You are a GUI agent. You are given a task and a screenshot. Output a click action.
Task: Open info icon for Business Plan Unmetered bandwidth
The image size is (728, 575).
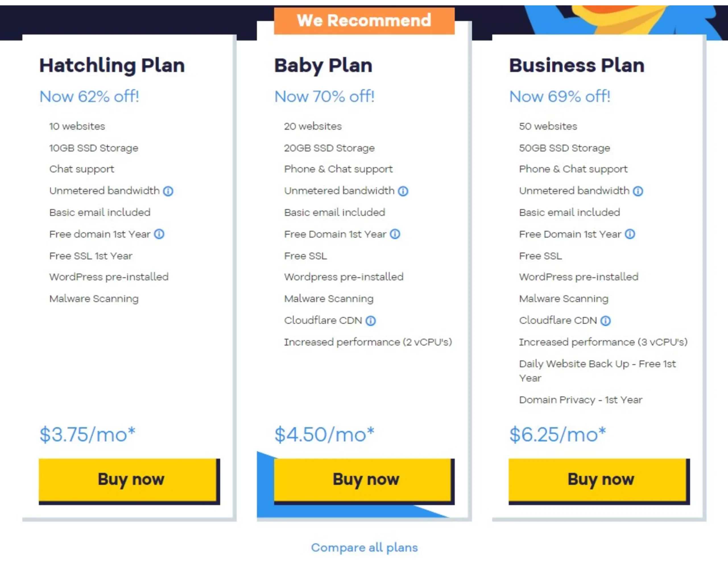[x=638, y=191]
